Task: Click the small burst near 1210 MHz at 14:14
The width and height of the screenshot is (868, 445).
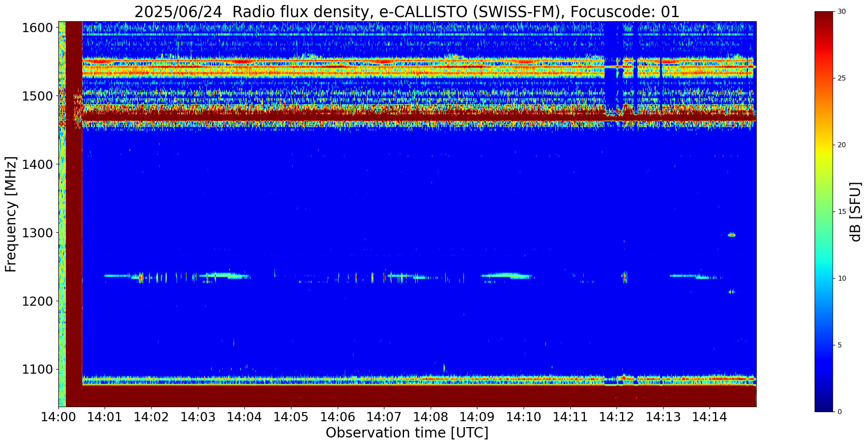Action: pyautogui.click(x=731, y=292)
